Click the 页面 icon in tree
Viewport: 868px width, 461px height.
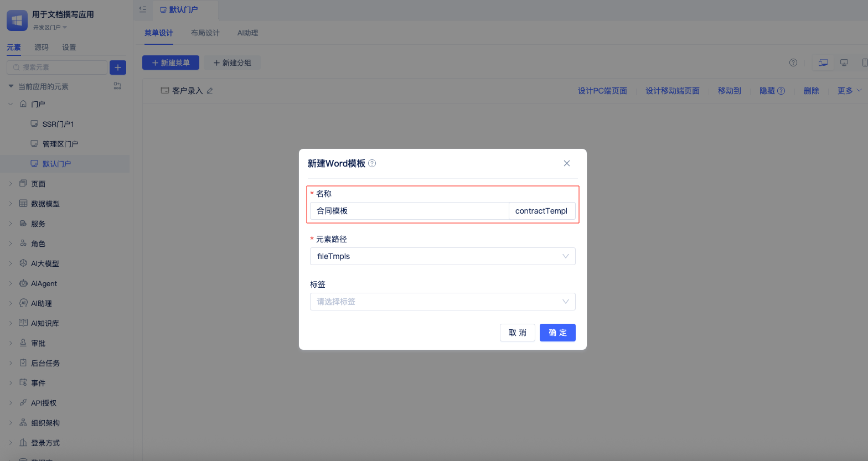click(x=23, y=183)
